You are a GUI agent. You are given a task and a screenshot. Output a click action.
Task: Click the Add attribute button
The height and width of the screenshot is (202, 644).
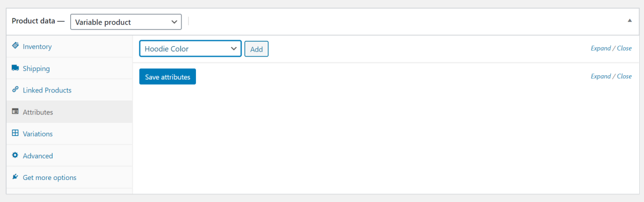click(x=257, y=49)
